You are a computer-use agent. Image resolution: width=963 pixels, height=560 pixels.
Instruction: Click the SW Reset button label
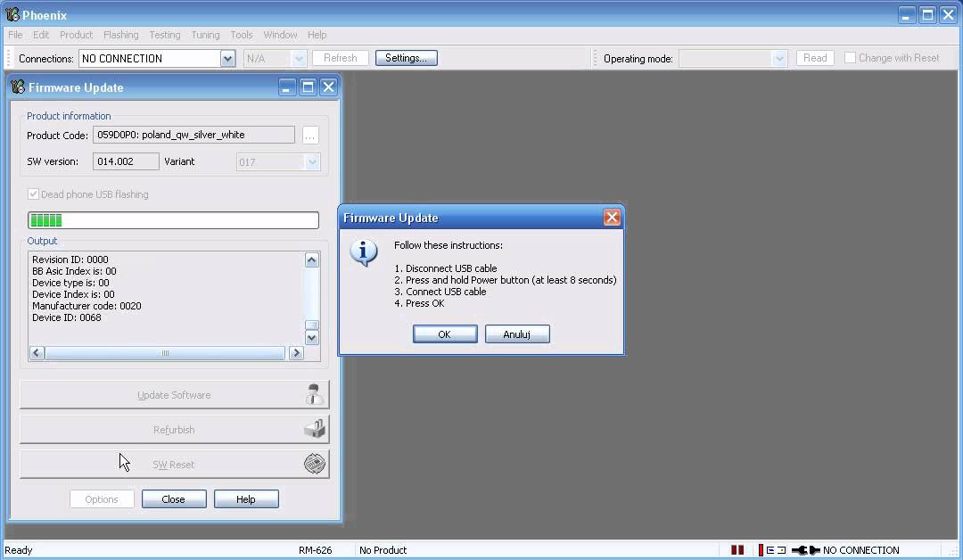pyautogui.click(x=173, y=465)
